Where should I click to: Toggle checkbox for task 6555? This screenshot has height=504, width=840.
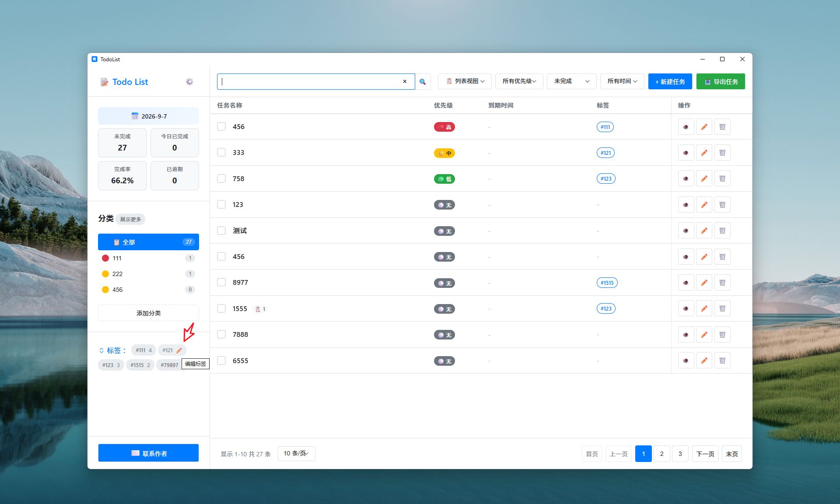point(221,360)
